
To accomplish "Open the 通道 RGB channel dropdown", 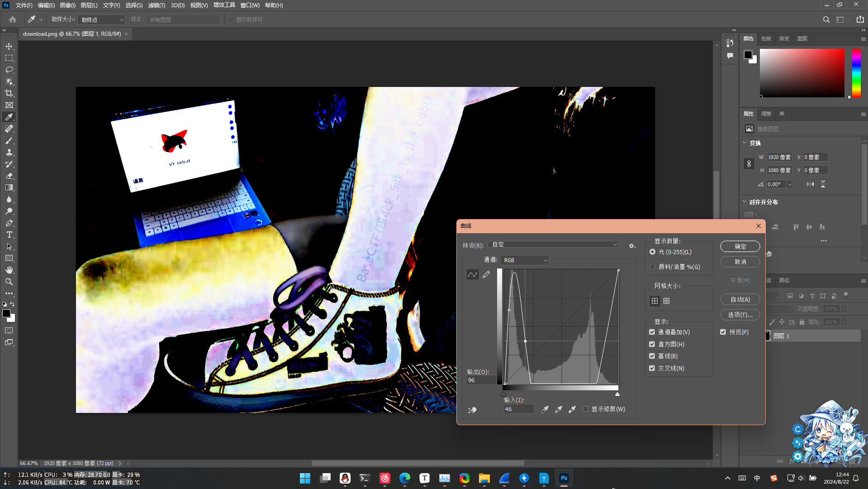I will click(525, 260).
